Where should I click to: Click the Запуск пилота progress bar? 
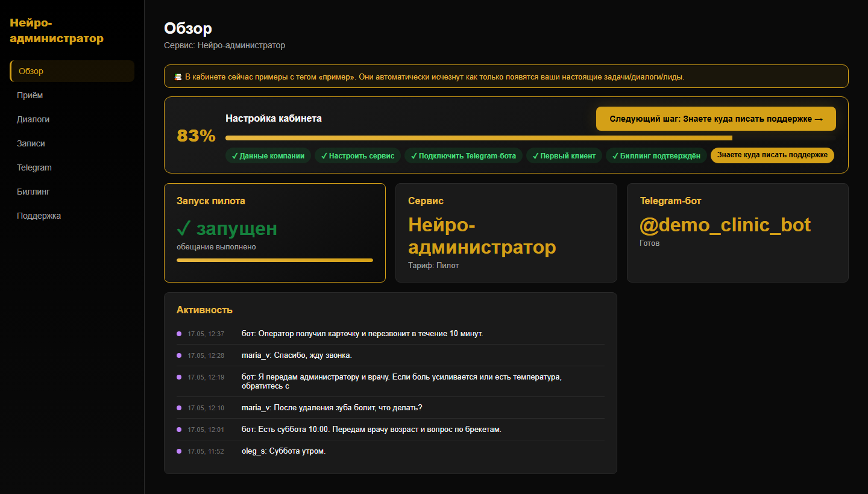[x=275, y=260]
